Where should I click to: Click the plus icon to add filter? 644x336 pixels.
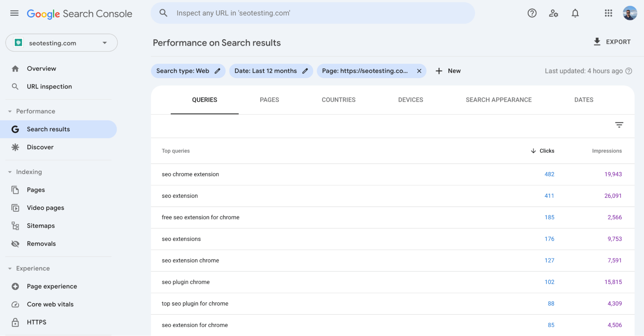pos(439,71)
